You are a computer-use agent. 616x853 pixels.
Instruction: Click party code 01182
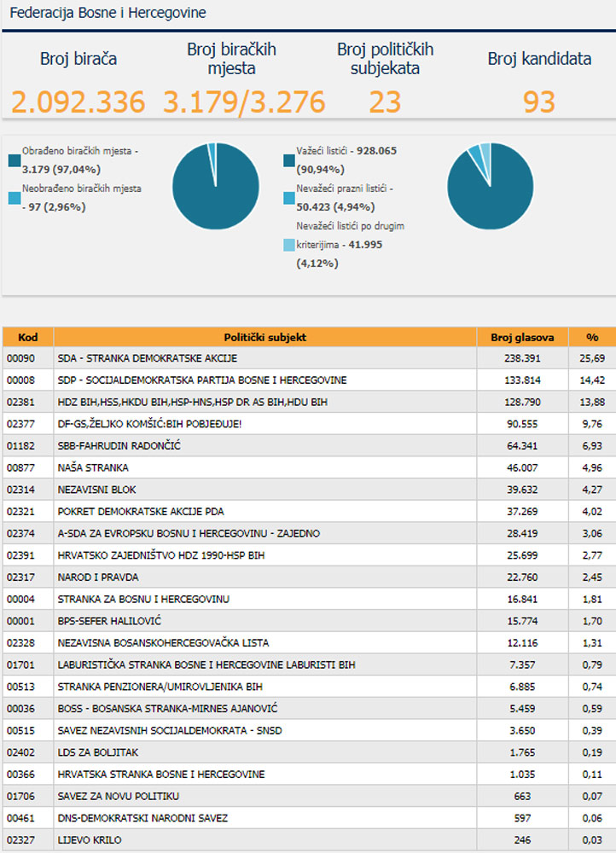point(20,445)
